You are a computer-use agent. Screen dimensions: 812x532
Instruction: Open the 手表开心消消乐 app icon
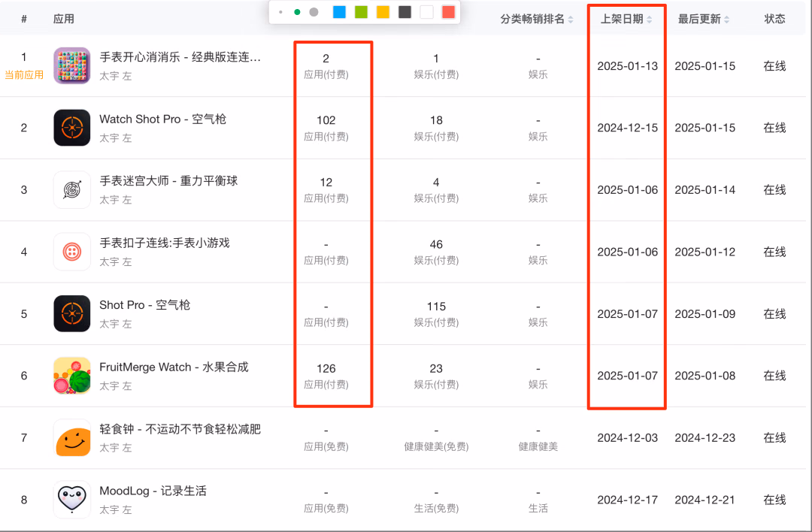click(72, 65)
